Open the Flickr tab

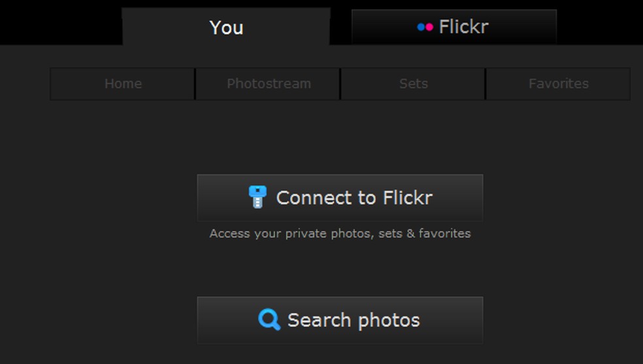tap(453, 27)
